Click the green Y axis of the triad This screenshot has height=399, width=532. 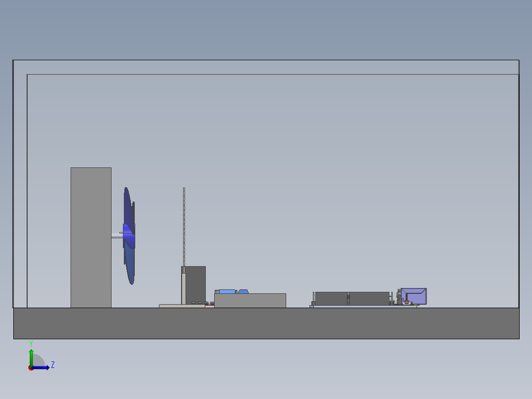click(x=31, y=358)
